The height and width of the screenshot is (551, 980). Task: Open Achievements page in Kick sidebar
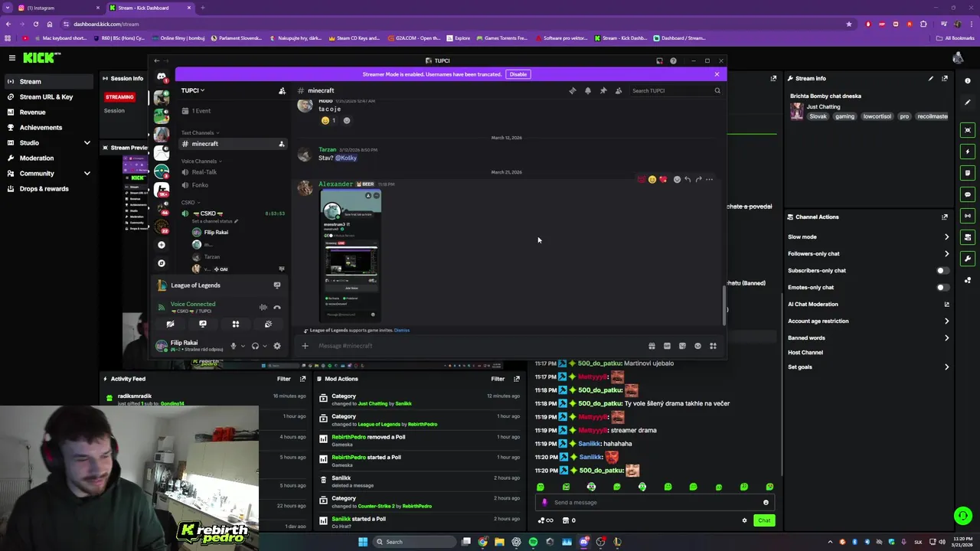tap(48, 127)
